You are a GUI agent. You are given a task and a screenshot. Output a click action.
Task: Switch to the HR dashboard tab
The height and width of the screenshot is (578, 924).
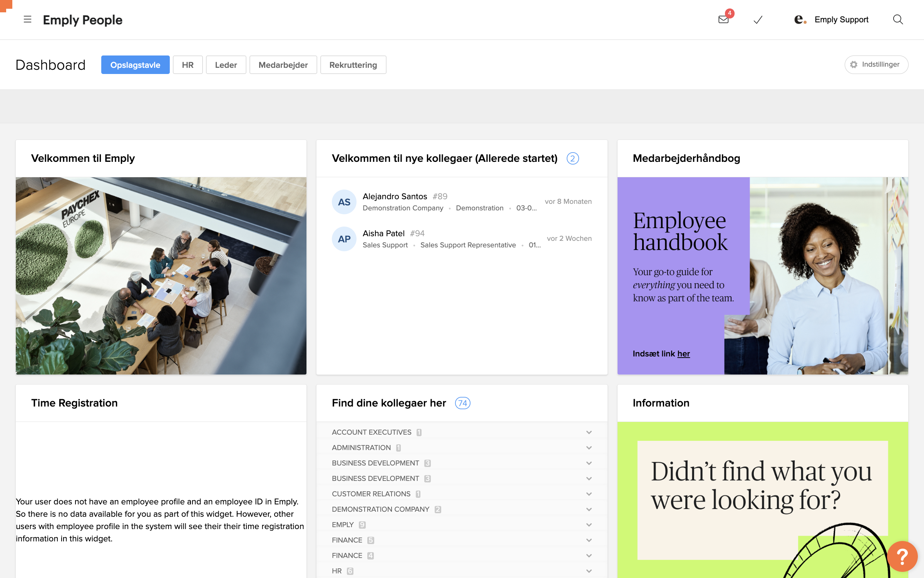(x=187, y=65)
